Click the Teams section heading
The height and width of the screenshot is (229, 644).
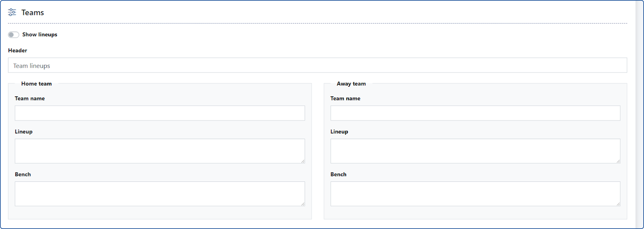coord(33,12)
